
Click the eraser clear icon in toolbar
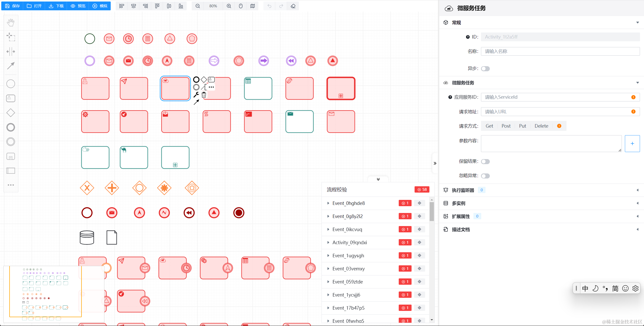coord(293,6)
